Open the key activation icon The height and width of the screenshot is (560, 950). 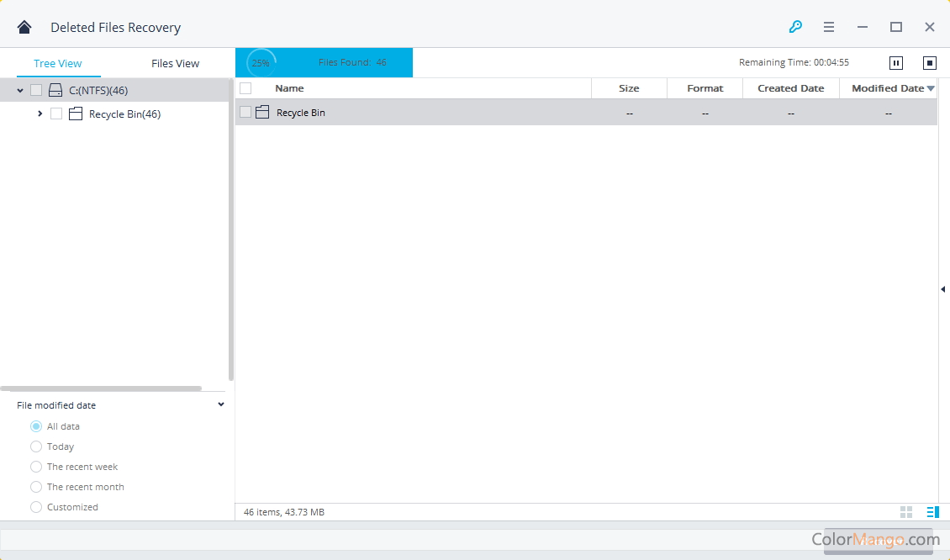(795, 27)
